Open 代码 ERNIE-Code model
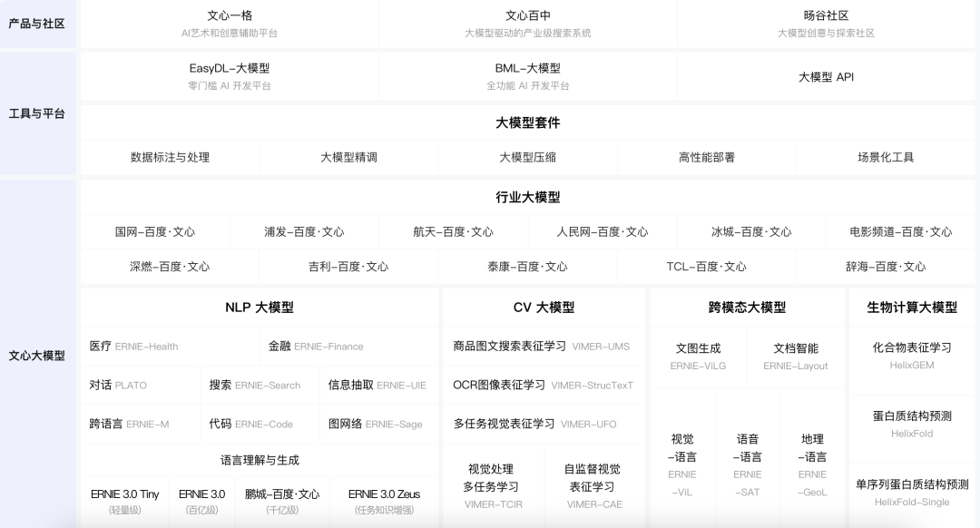 click(x=260, y=424)
